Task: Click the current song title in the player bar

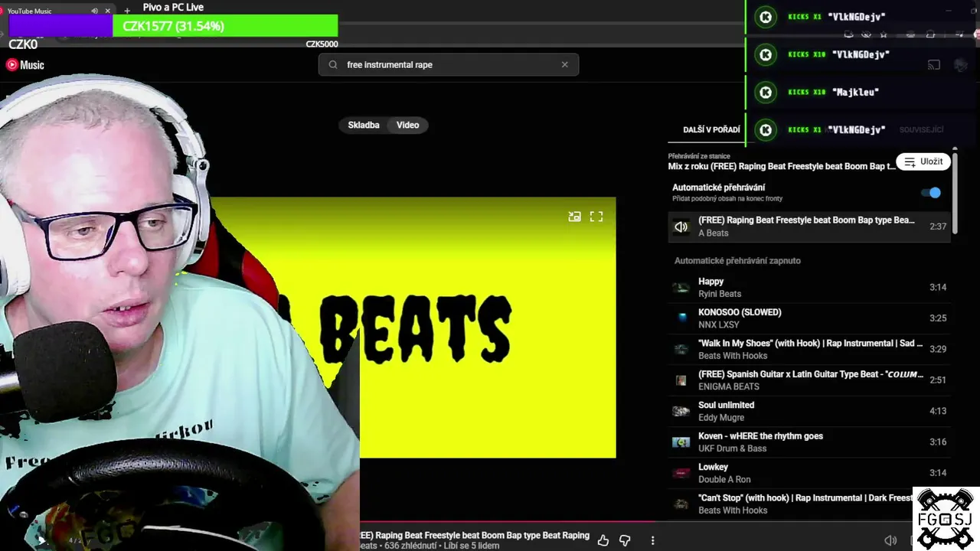Action: pyautogui.click(x=475, y=536)
